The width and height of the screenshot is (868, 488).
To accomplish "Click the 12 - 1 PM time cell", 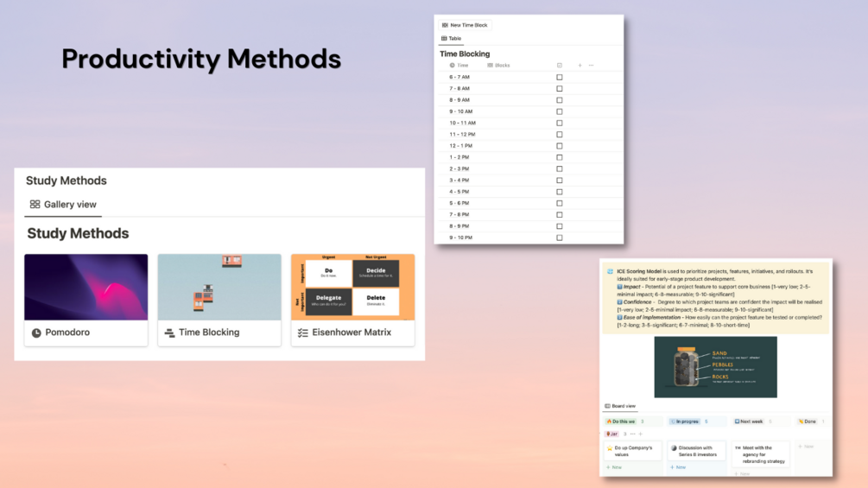I will pyautogui.click(x=460, y=146).
